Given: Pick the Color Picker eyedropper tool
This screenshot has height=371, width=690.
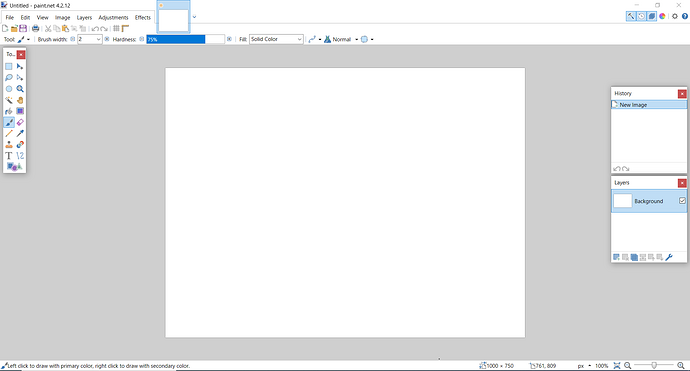Looking at the screenshot, I should pos(20,133).
